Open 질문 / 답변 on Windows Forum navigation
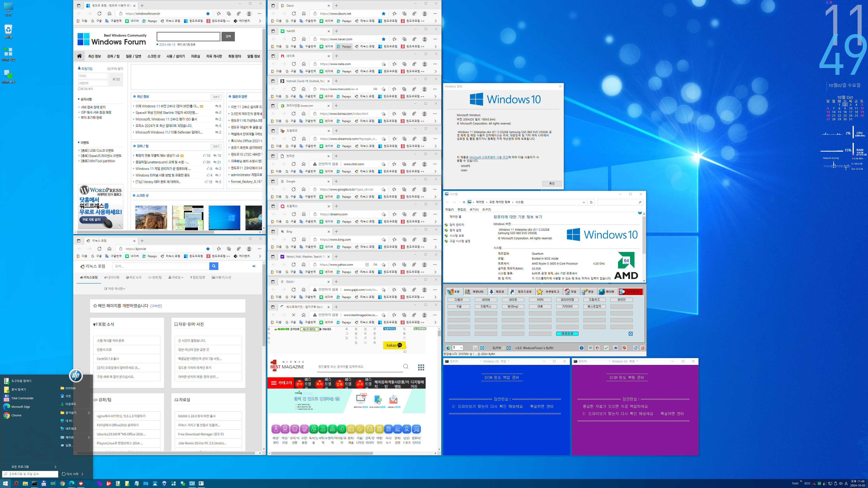868x488 pixels. [133, 56]
